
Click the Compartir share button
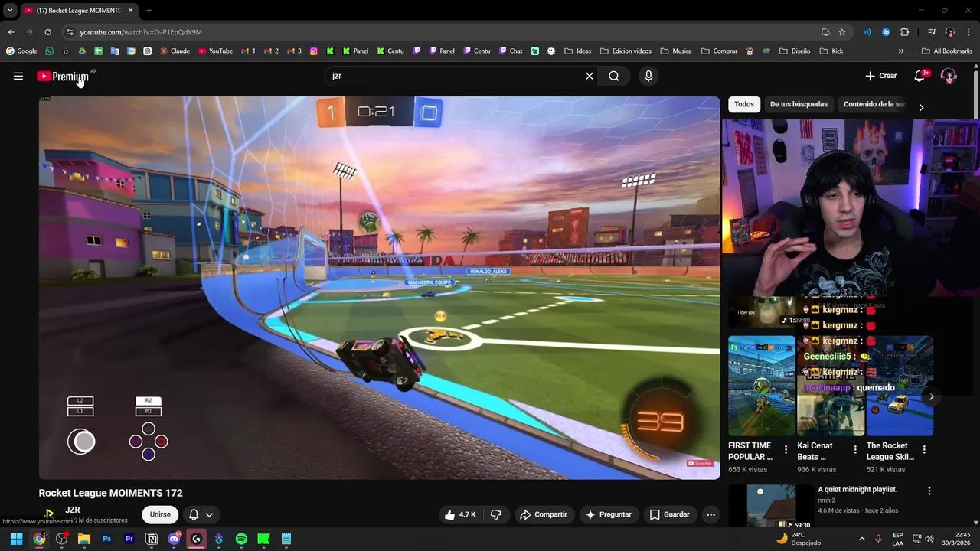pos(544,514)
